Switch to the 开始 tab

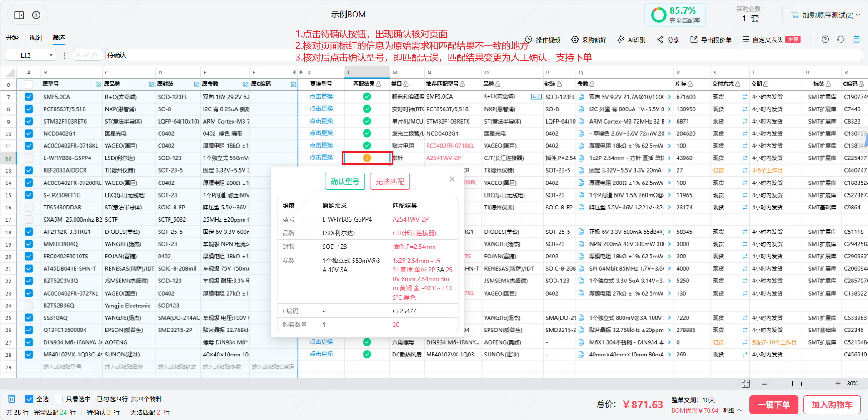click(x=12, y=38)
